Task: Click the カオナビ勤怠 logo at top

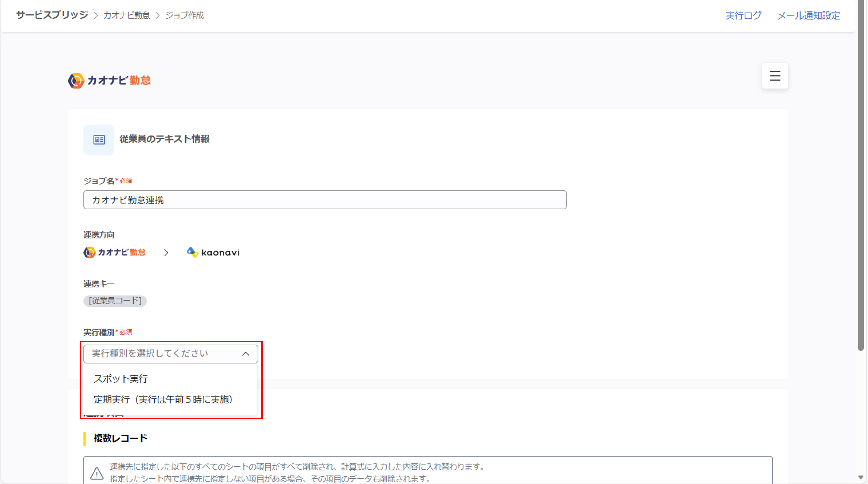Action: [x=109, y=81]
